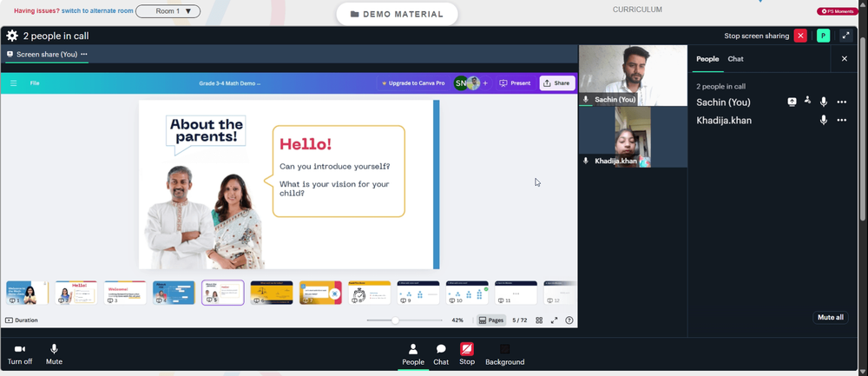Open the call settings gear icon
The image size is (868, 376).
[12, 36]
